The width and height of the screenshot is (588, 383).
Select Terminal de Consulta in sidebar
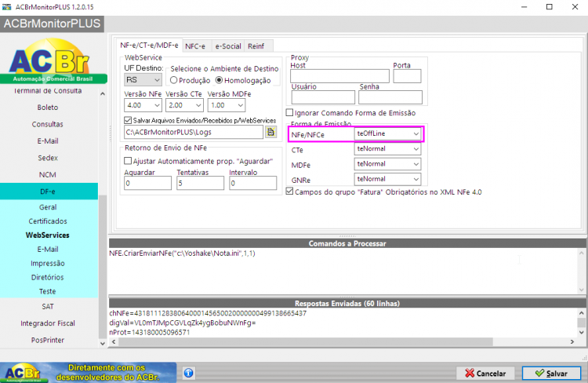(x=48, y=91)
